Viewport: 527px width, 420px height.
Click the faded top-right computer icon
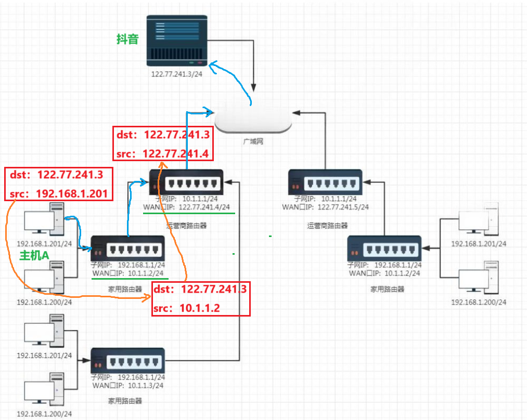479,219
